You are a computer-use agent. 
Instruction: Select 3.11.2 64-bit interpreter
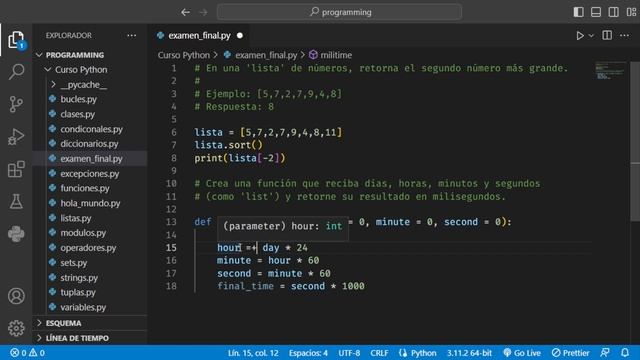click(x=469, y=353)
